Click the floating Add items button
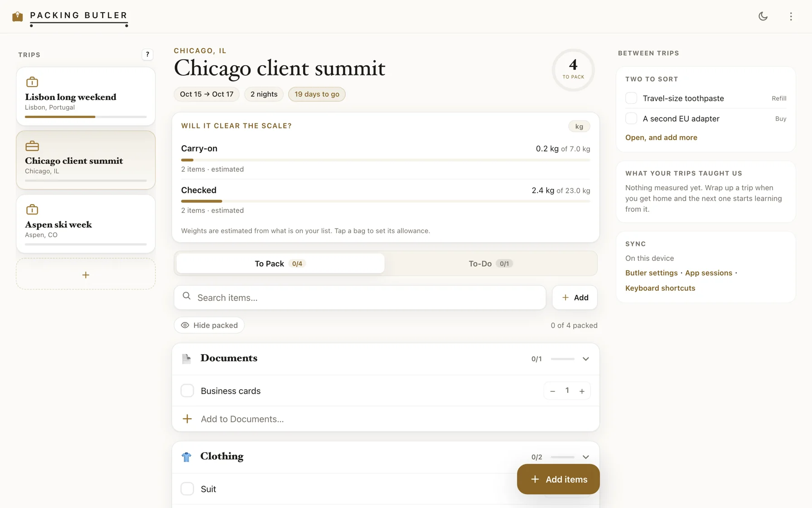Image resolution: width=812 pixels, height=508 pixels. [558, 479]
